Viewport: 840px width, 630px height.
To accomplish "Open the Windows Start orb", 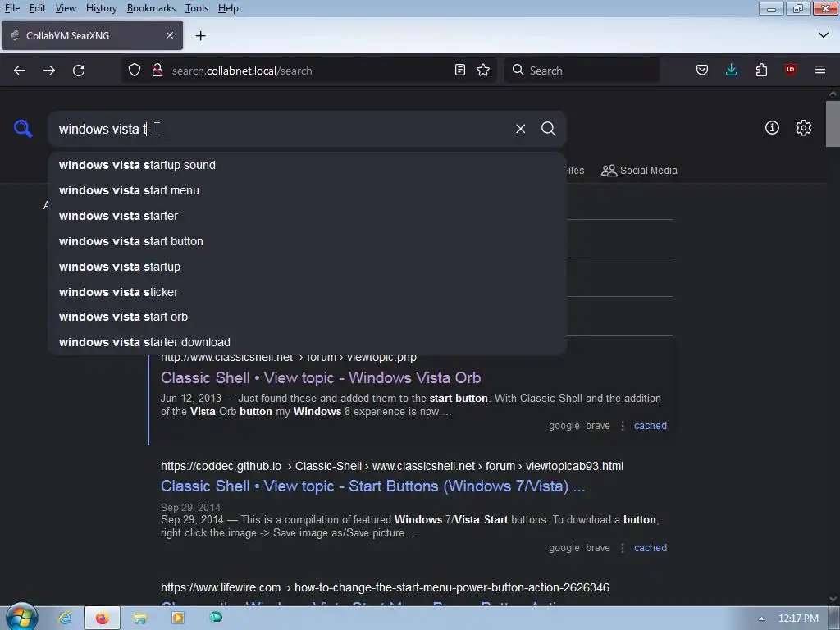I will [21, 618].
